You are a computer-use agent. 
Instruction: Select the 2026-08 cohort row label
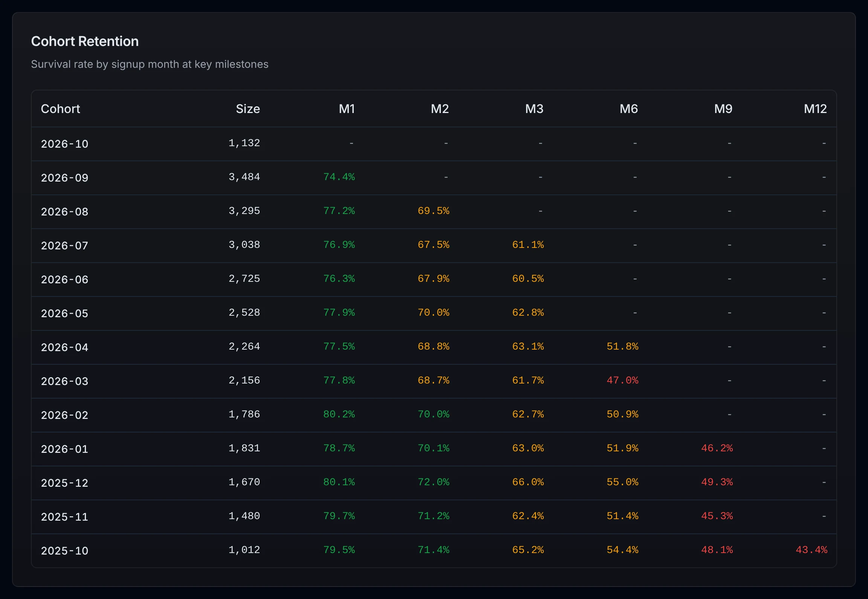tap(64, 212)
